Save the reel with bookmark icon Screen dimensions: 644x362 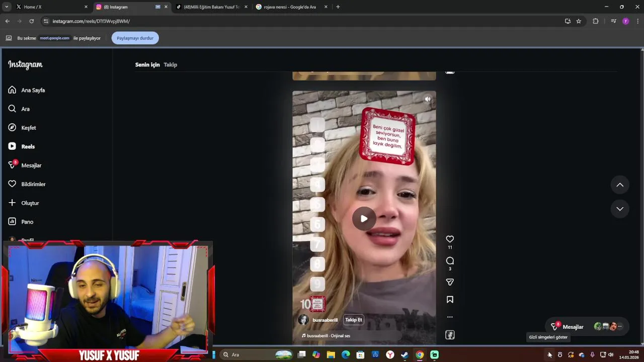click(x=450, y=300)
